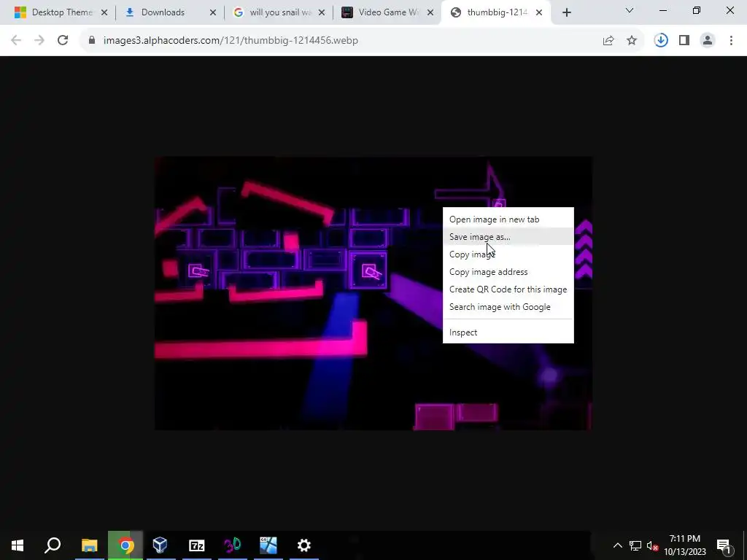Click the browser Back arrow
Image resolution: width=747 pixels, height=560 pixels.
point(16,41)
